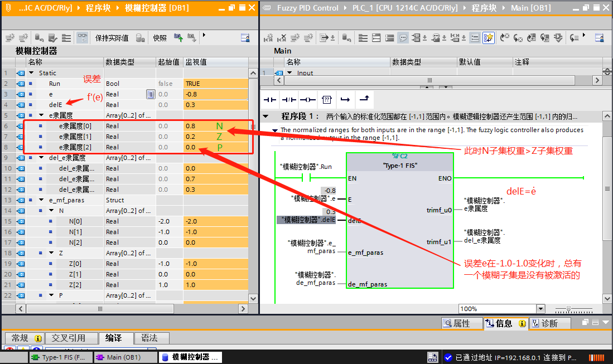Collapse the P array row
This screenshot has width=613, height=364.
[51, 295]
